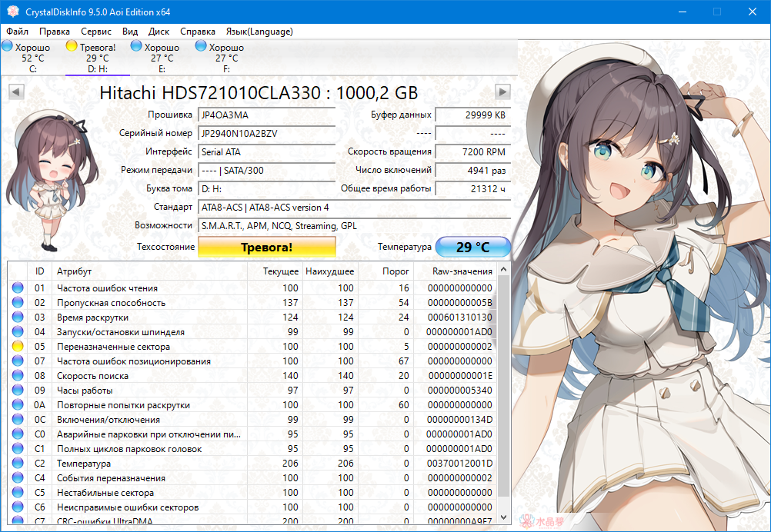Click the Буфер данных value 29999 KB
The image size is (771, 532).
click(x=473, y=115)
